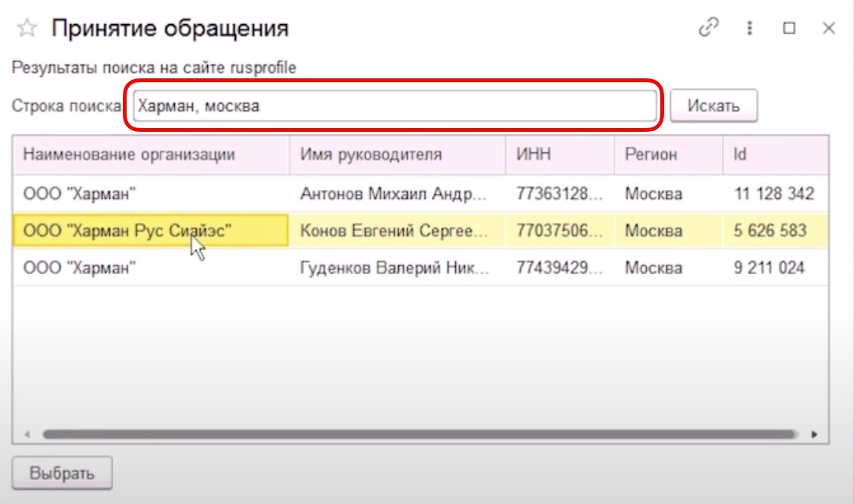Click Москва region cell in Антонов row
This screenshot has width=854, height=504.
point(669,193)
